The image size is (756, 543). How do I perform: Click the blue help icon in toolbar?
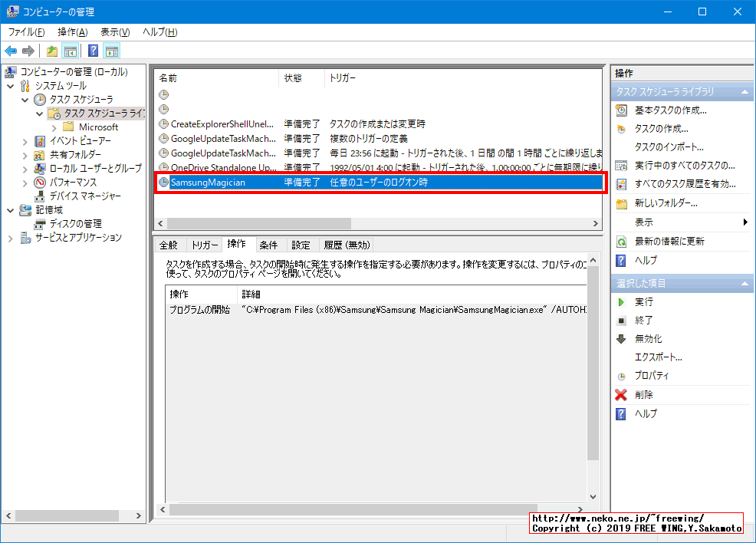coord(93,51)
